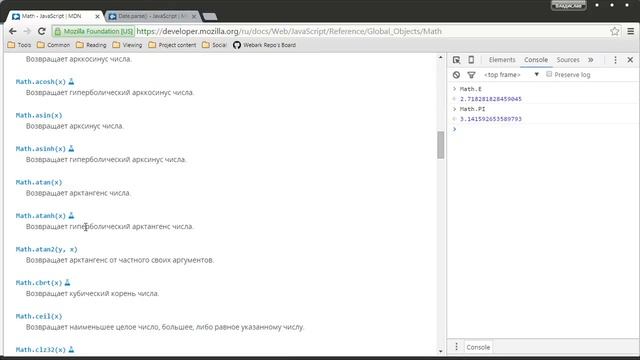Viewport: 640px width, 360px height.
Task: Open the Math.clz32(x) link
Action: 40,349
